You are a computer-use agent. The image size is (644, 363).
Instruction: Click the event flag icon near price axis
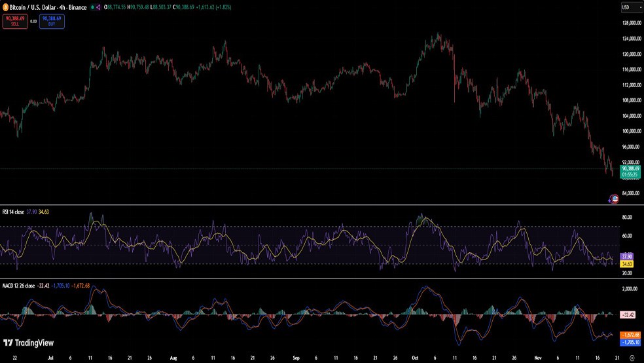click(614, 199)
